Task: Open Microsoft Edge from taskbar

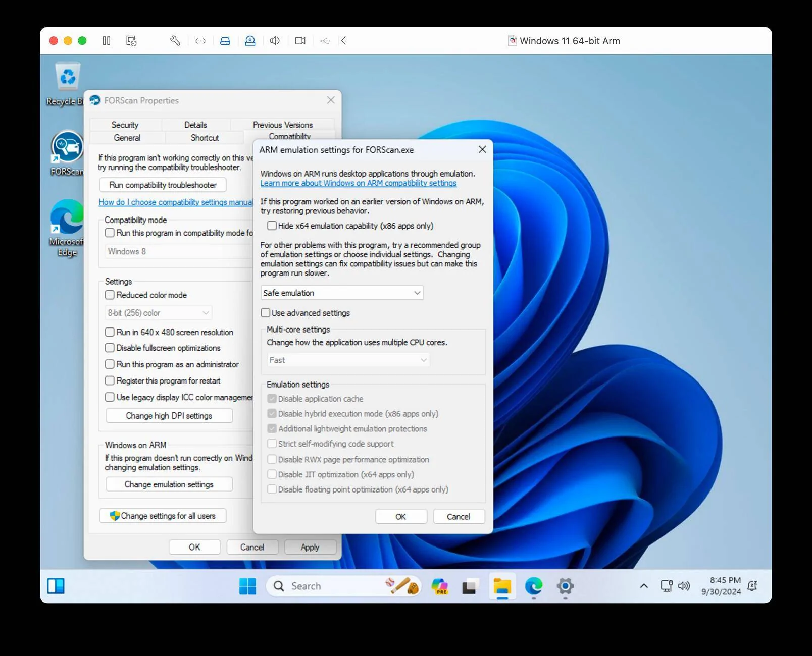Action: tap(534, 586)
